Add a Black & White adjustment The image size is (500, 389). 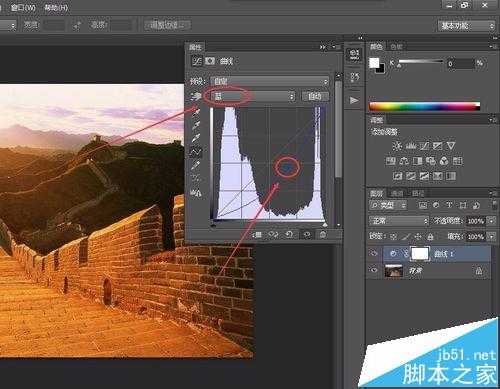[x=417, y=161]
